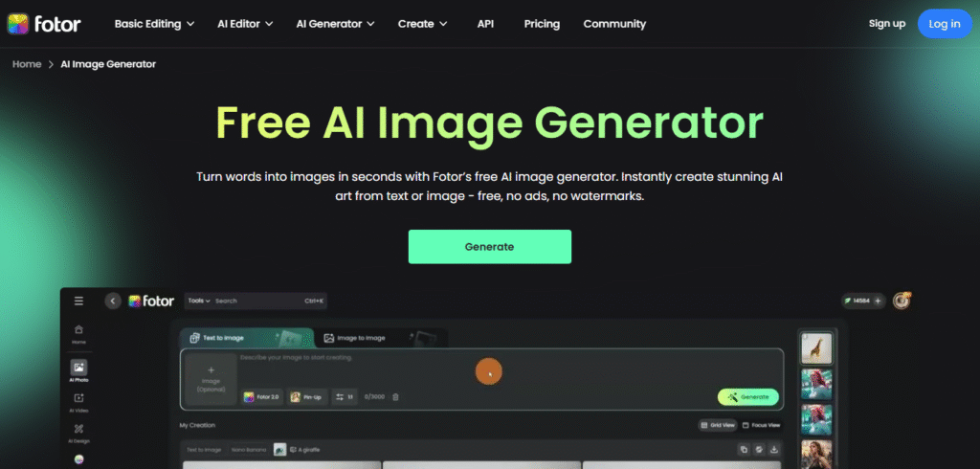Click the back arrow next to preview Fotor logo
Image resolution: width=980 pixels, height=469 pixels.
[x=113, y=301]
